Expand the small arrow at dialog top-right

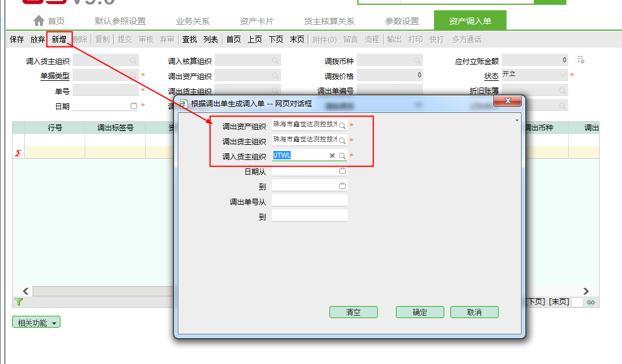click(x=517, y=121)
